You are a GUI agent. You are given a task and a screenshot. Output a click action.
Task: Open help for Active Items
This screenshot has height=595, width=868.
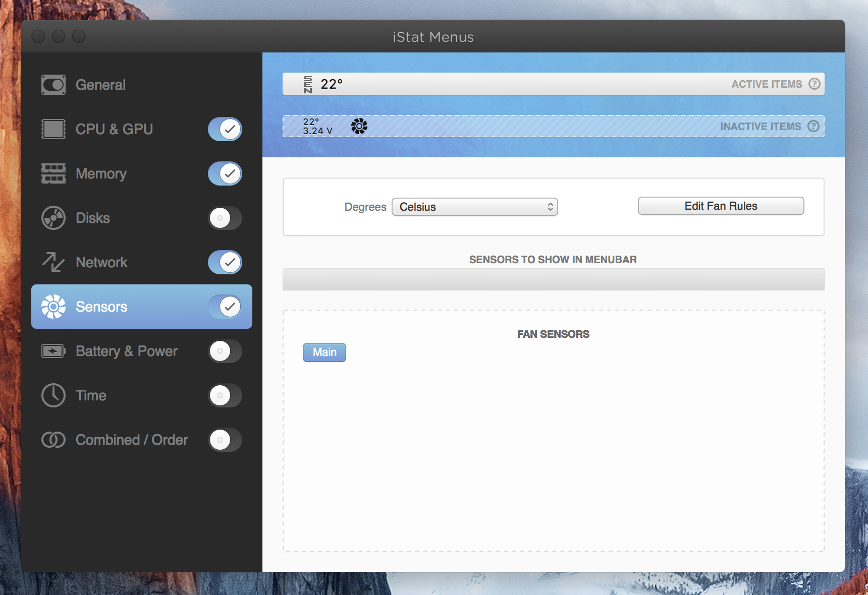[815, 84]
